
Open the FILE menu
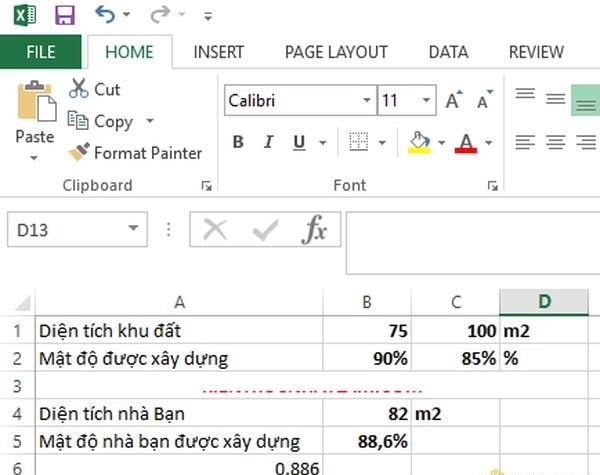pos(41,53)
